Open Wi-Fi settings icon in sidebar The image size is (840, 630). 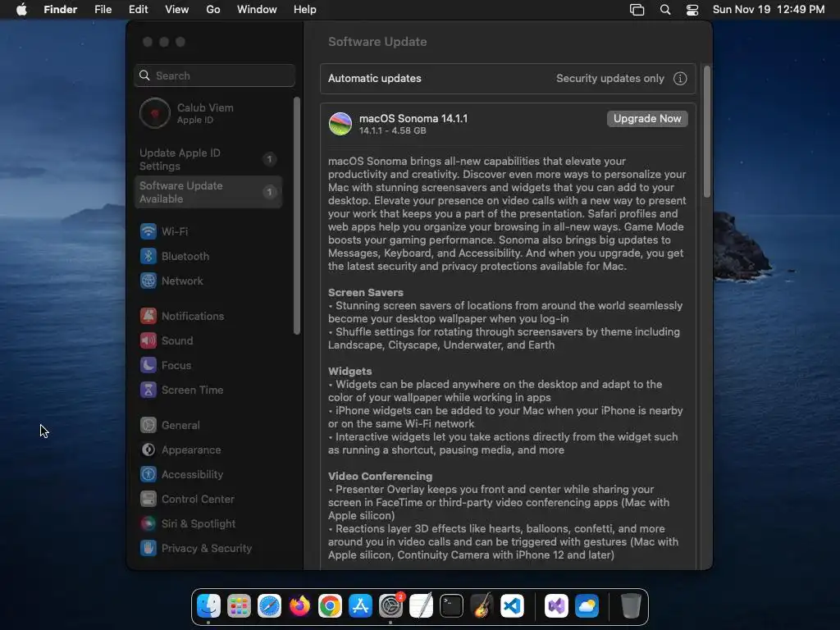click(x=148, y=231)
